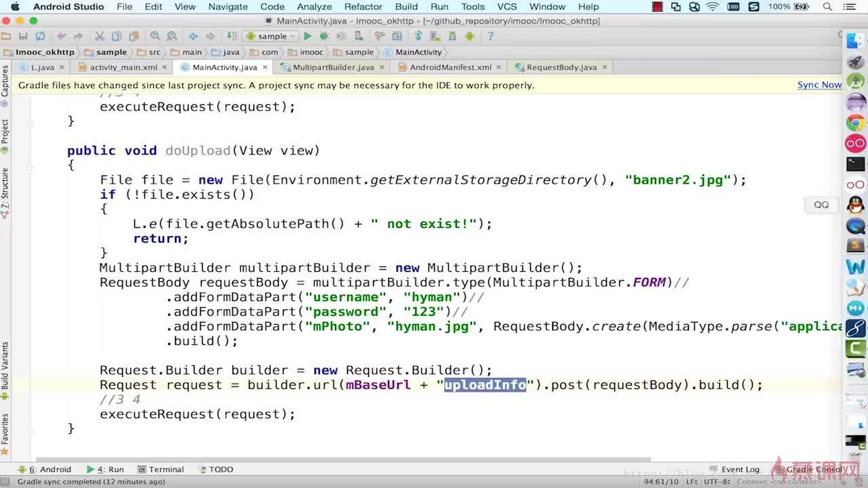Toggle the Terminal tool window button
This screenshot has height=488, width=868.
pyautogui.click(x=161, y=469)
